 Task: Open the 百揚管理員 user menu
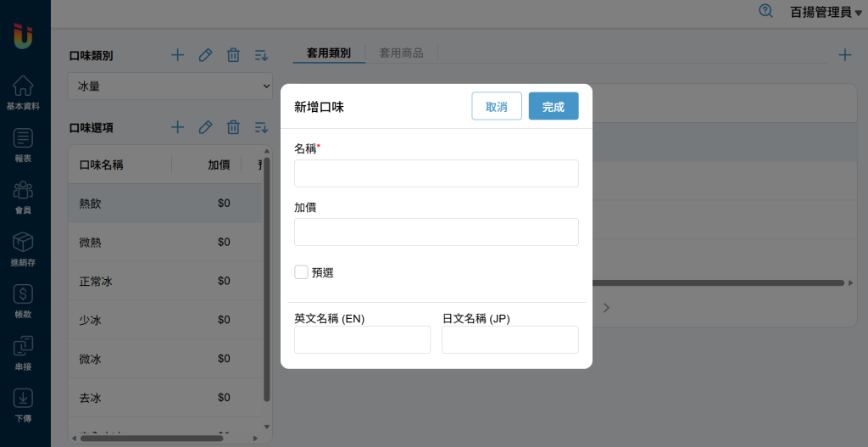(825, 12)
